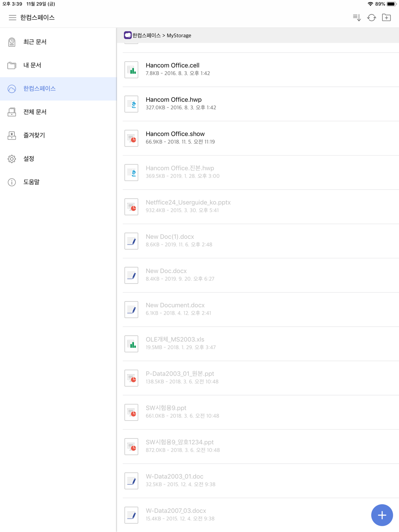This screenshot has height=532, width=399.
Task: Open the file SW시험용9_암호1234.ppt
Action: (x=261, y=447)
